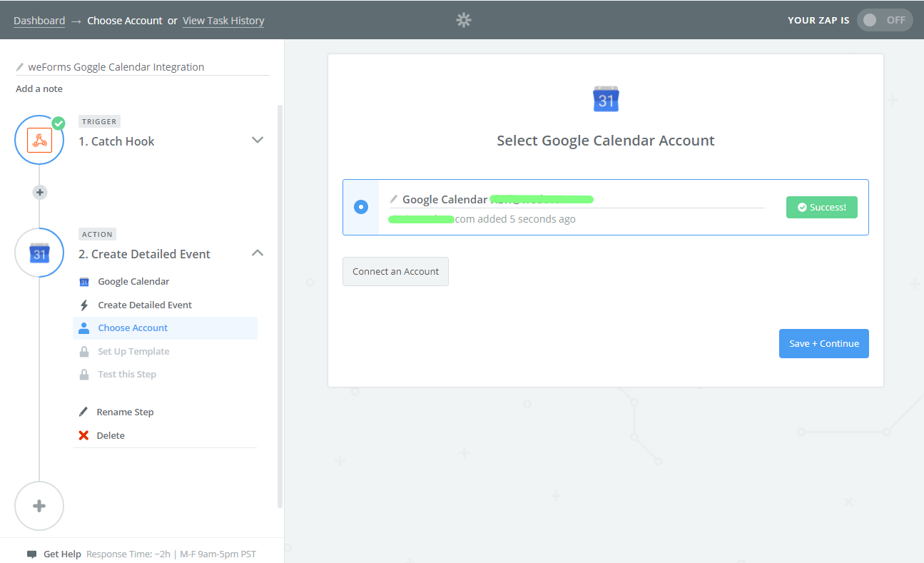Go to Dashboard link
This screenshot has height=563, width=924.
click(x=39, y=21)
